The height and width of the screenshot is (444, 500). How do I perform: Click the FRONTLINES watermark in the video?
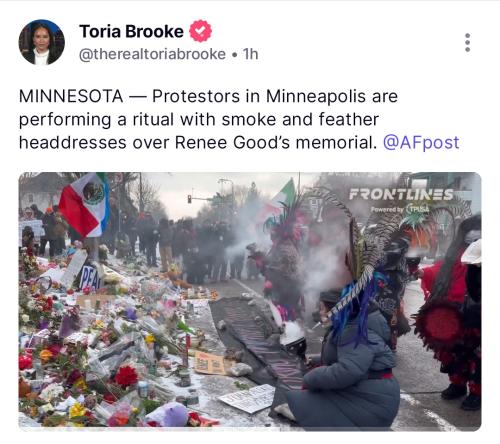click(401, 195)
